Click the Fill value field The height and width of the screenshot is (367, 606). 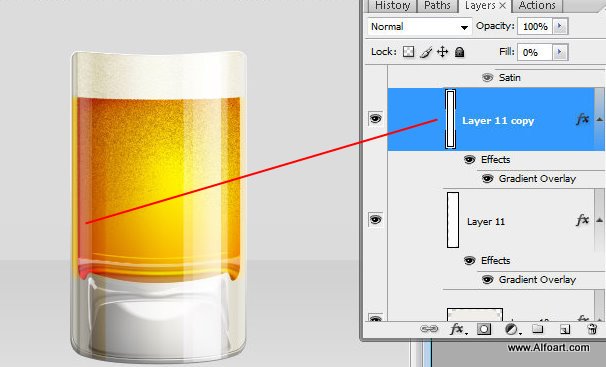point(535,52)
